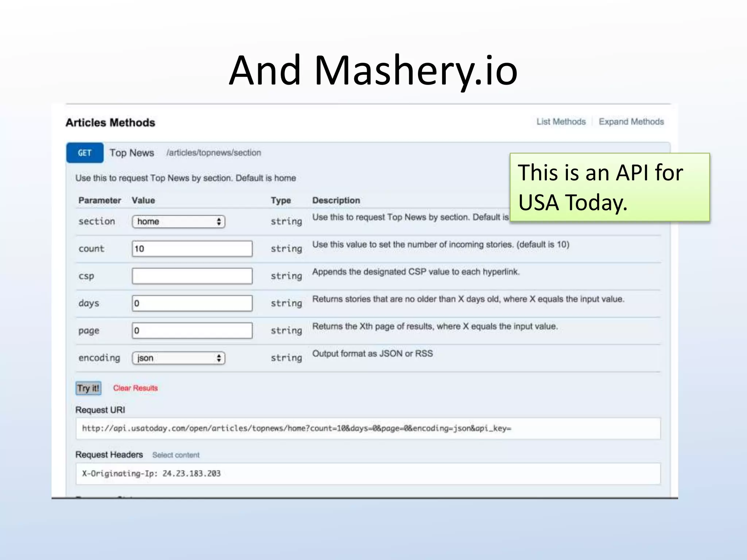747x560 pixels.
Task: Click the Request URI text box
Action: click(x=368, y=428)
